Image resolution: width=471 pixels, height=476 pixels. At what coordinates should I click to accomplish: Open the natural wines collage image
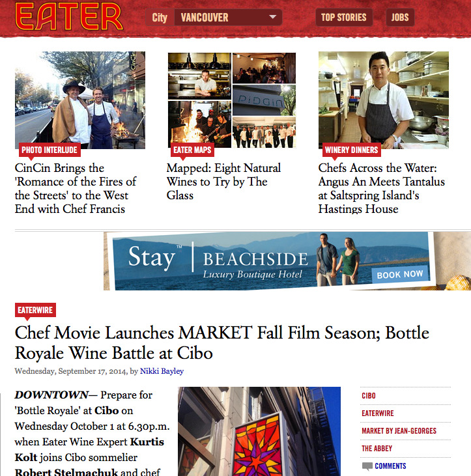[232, 100]
